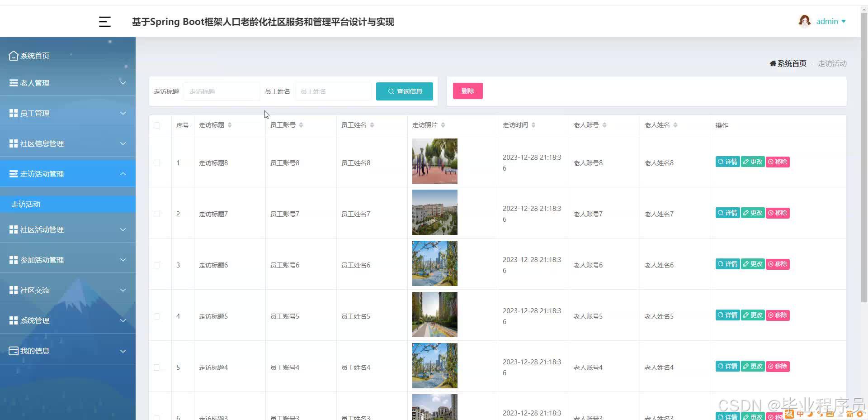Click 移除 for row 走访标题8
Viewport: 868px width, 420px height.
click(778, 162)
